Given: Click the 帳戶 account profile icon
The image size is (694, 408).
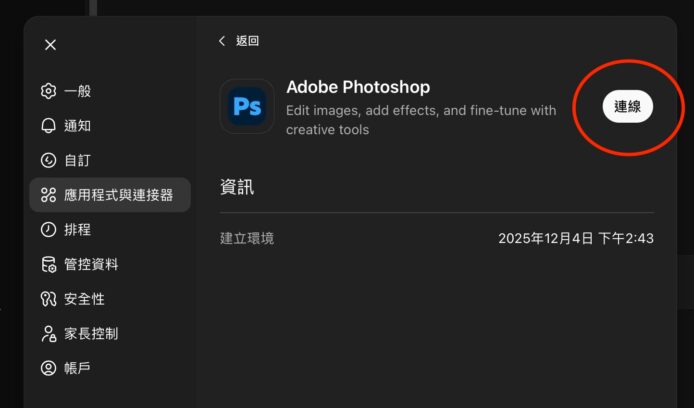Looking at the screenshot, I should (48, 368).
